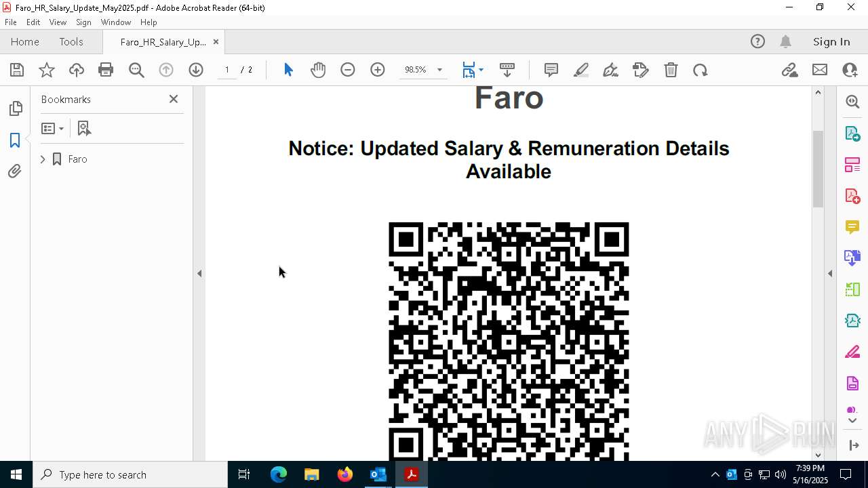Viewport: 868px width, 488px height.
Task: Open Outlook from the taskbar
Action: pos(378,474)
